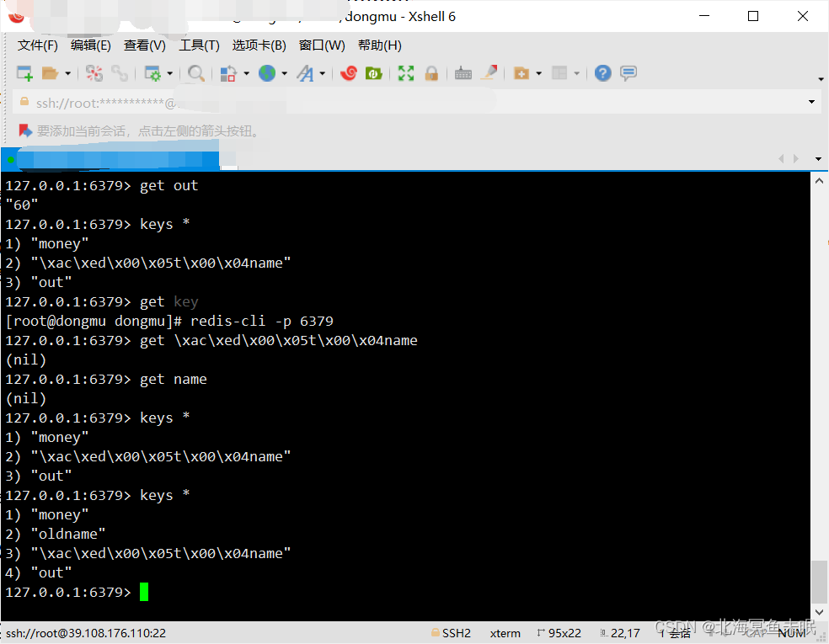Open the 工具(T) menu
Image resolution: width=829 pixels, height=644 pixels.
(x=199, y=45)
